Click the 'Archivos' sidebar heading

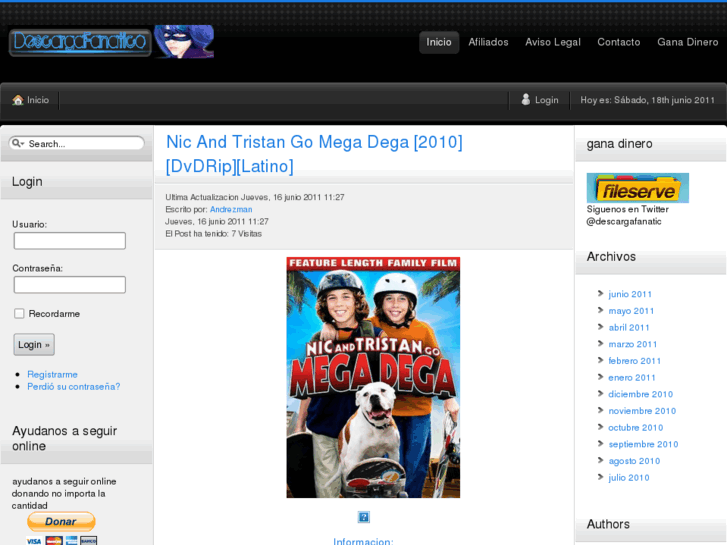611,256
